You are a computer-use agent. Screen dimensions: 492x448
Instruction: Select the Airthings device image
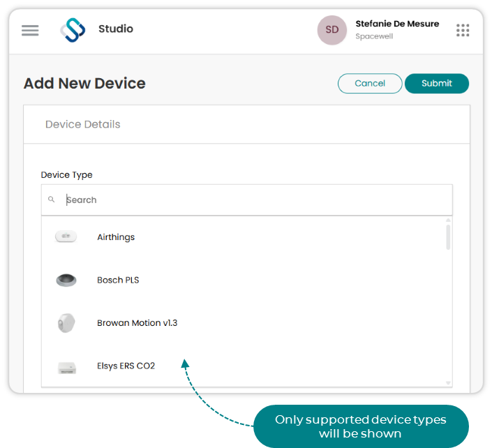point(66,237)
